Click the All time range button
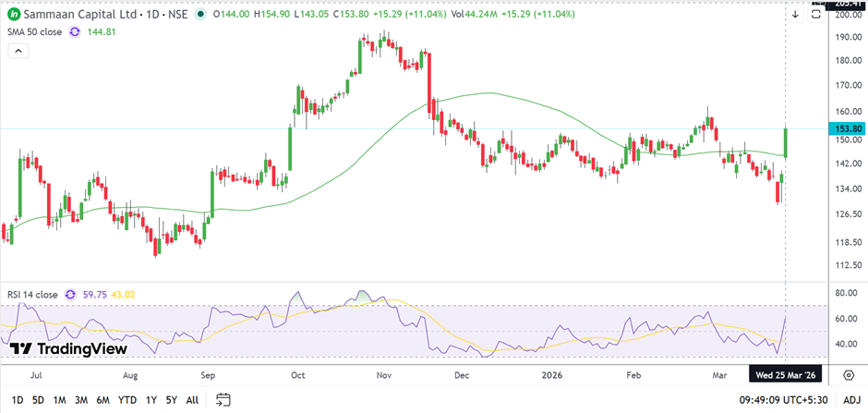This screenshot has height=413, width=868. [x=192, y=399]
